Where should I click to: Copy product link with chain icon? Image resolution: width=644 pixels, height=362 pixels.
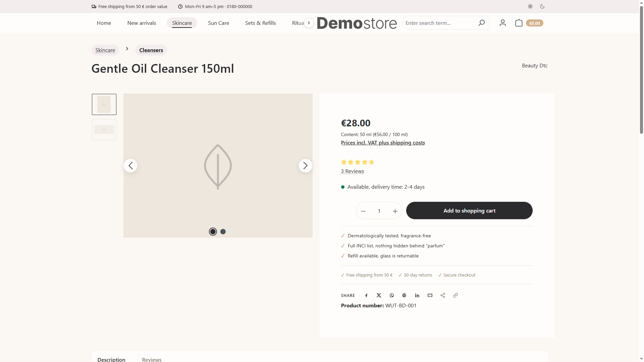[x=455, y=295]
